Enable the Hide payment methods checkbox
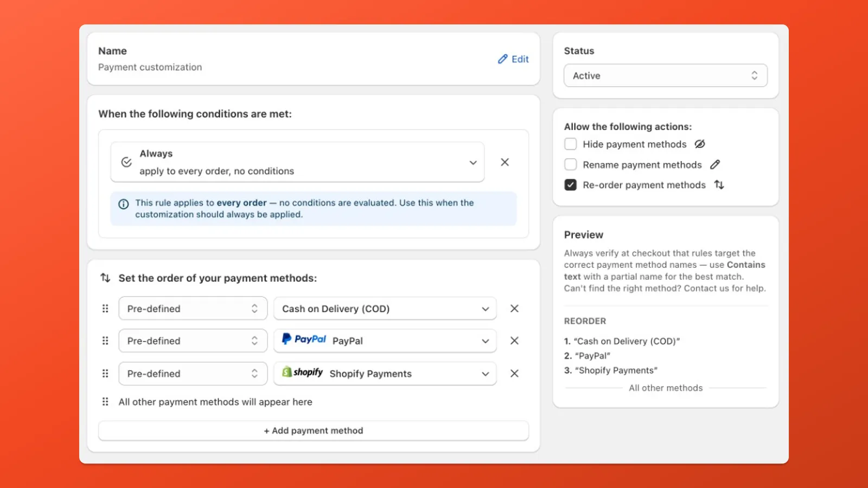Viewport: 868px width, 488px height. coord(570,144)
